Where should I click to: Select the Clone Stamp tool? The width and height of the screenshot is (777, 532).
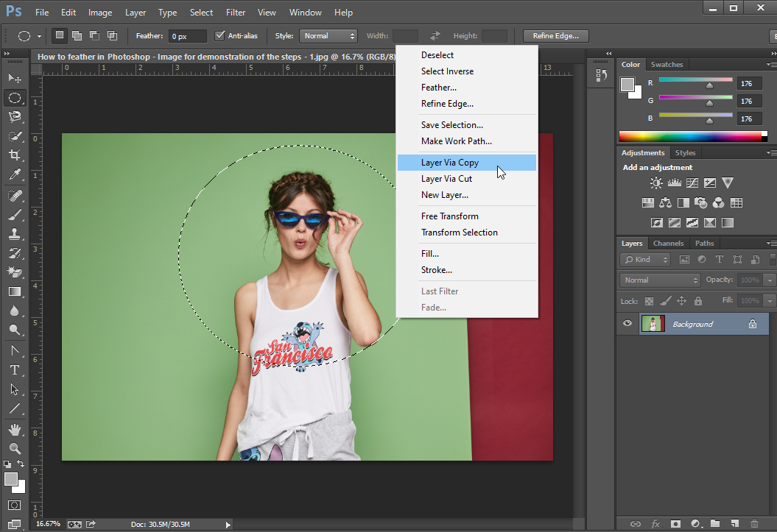click(x=14, y=233)
